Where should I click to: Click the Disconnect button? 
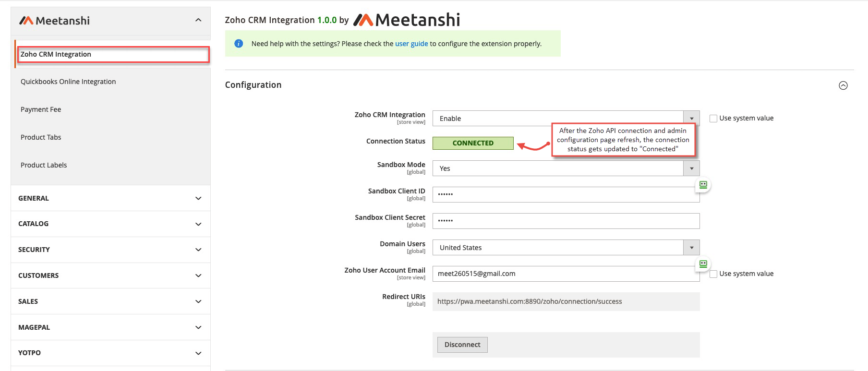point(462,345)
